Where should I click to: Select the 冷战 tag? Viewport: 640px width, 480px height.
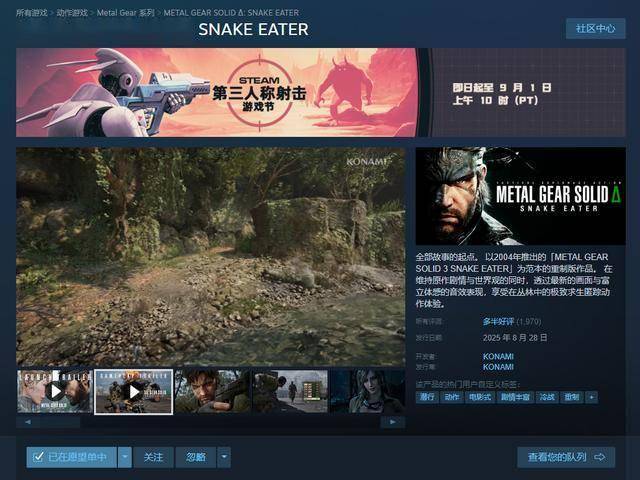tap(547, 397)
